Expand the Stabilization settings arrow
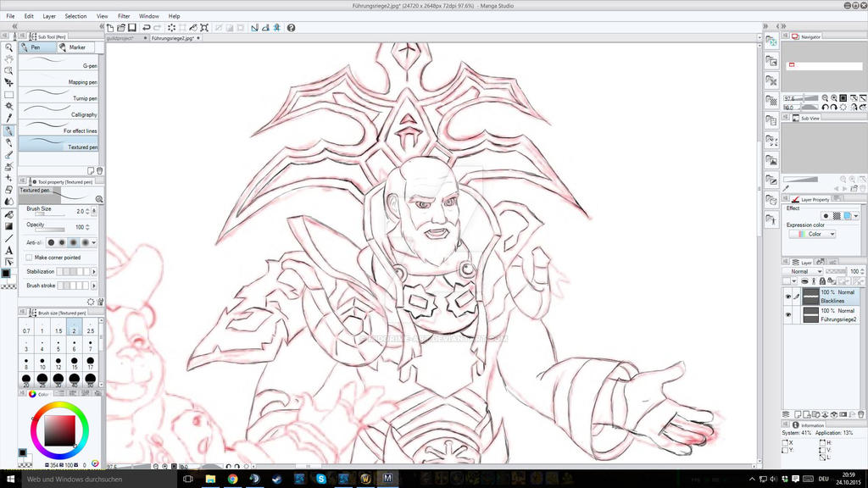 tap(94, 272)
